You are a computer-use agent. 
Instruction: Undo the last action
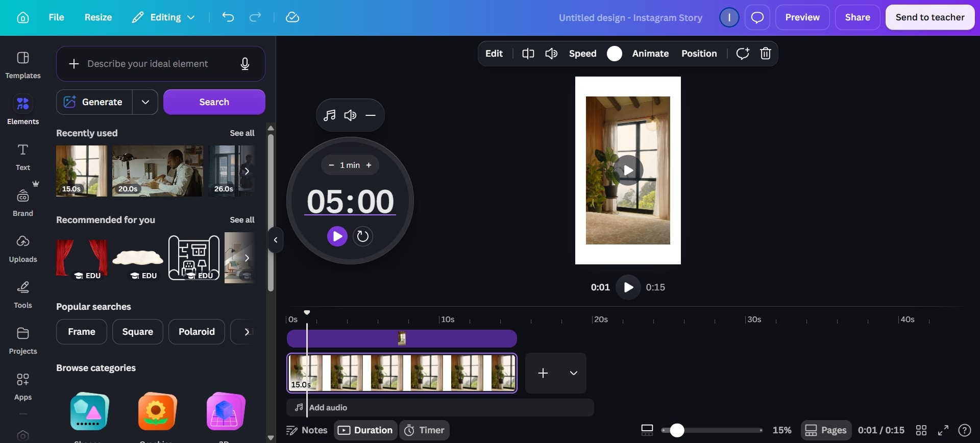click(228, 17)
